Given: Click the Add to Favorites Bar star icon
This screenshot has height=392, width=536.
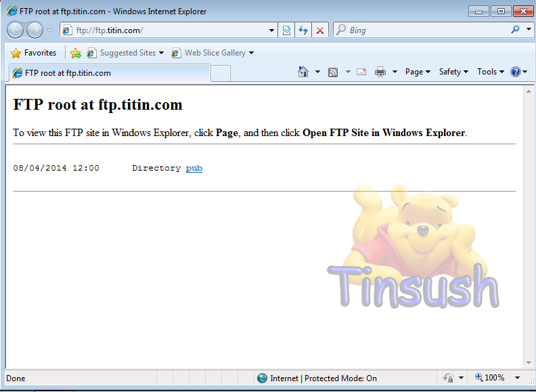Looking at the screenshot, I should coord(76,53).
